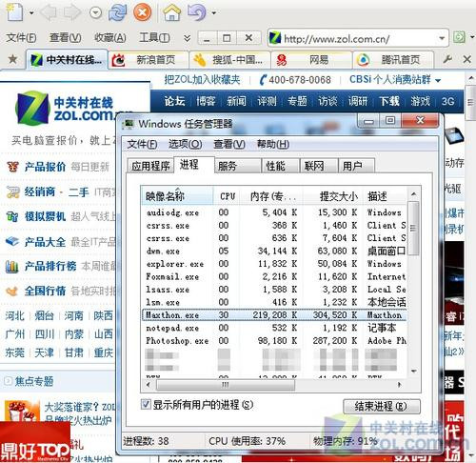The height and width of the screenshot is (463, 476).
Task: Switch to the 腾讯首页 tab
Action: 393,60
